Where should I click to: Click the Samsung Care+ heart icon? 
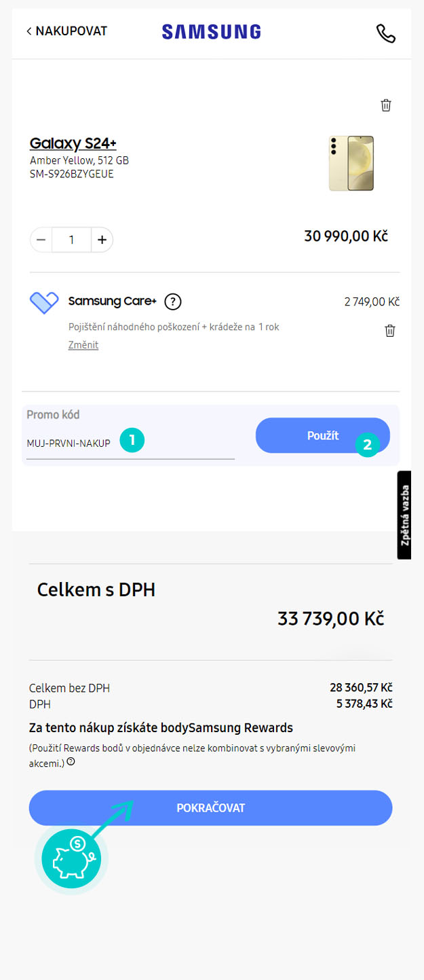coord(44,303)
